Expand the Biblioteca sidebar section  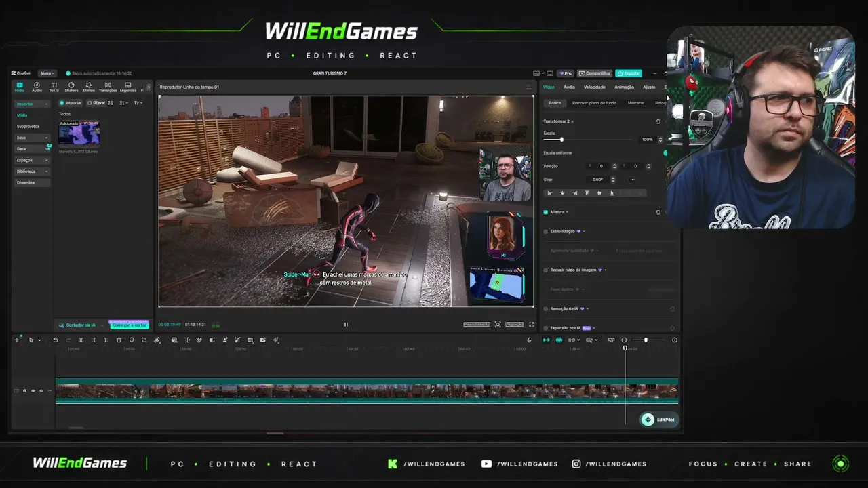point(32,171)
